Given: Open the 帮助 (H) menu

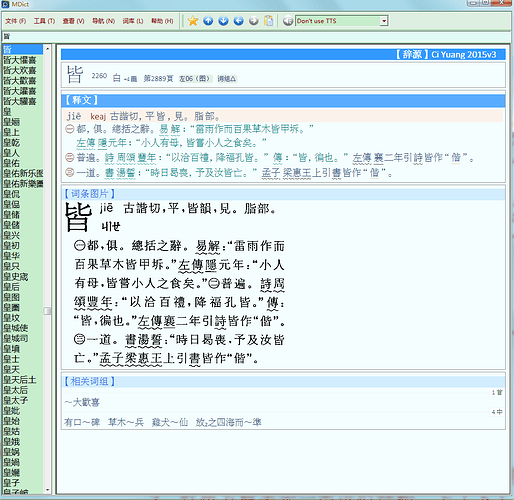Looking at the screenshot, I should (x=162, y=21).
